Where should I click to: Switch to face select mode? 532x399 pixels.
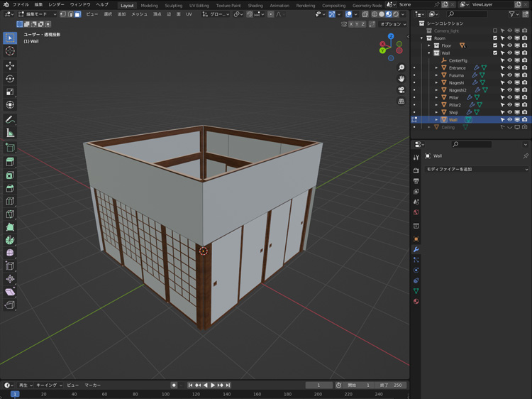(77, 14)
